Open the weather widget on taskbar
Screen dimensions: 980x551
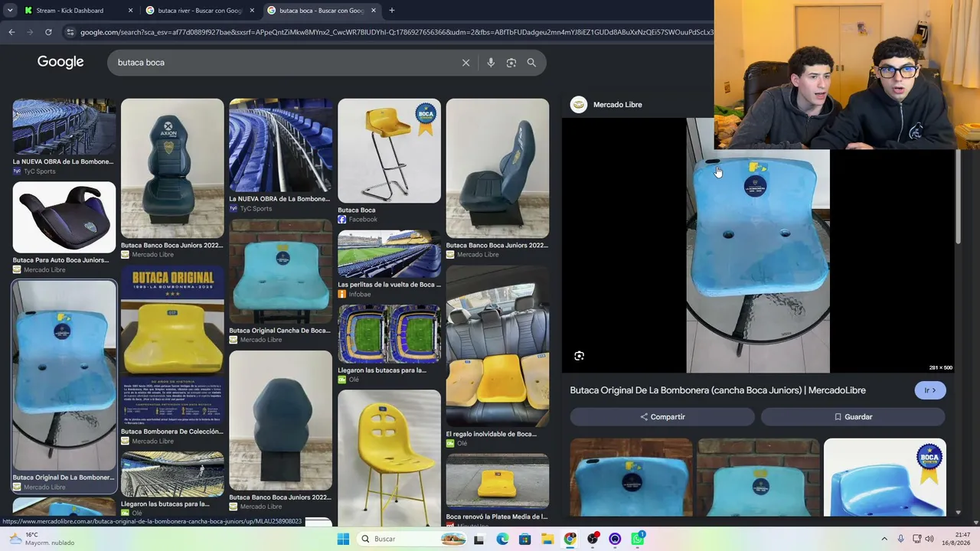point(41,539)
